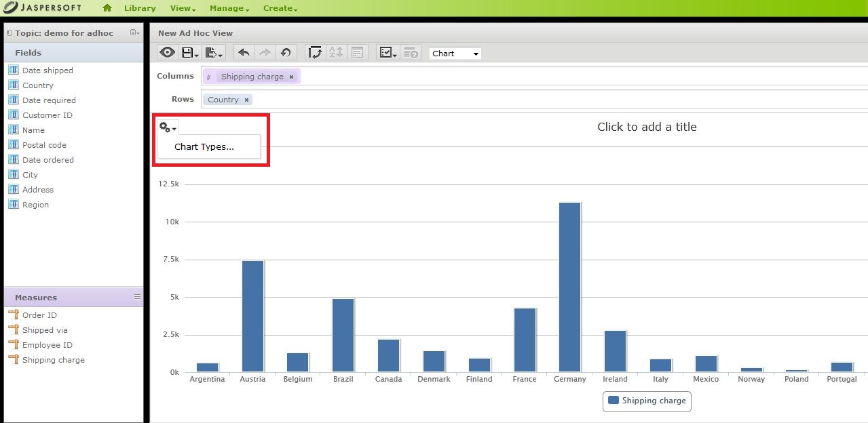
Task: Open the Manage menu
Action: [x=229, y=8]
